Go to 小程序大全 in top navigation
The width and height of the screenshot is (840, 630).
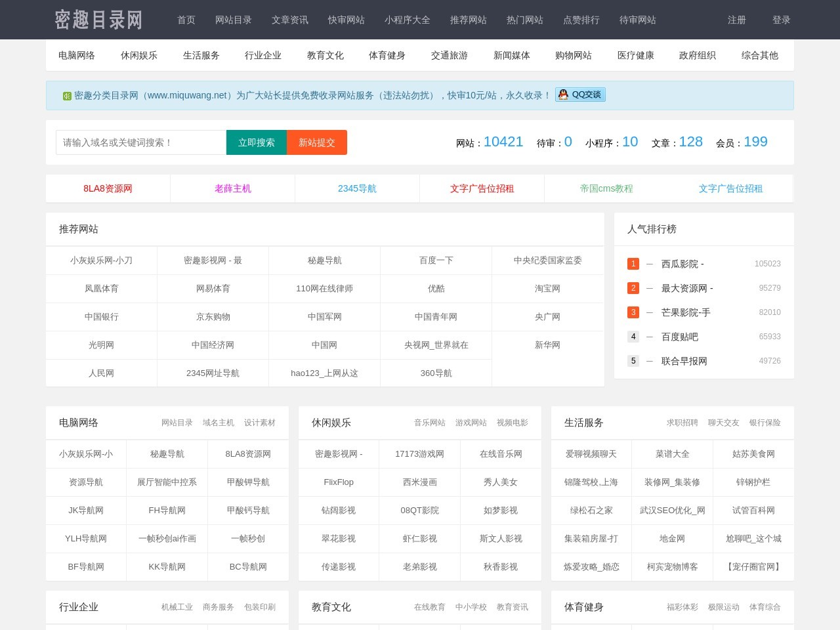click(x=407, y=20)
